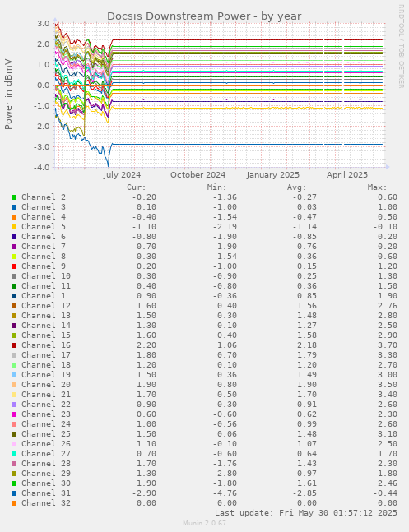
Task: Click the "Channel 26" legend label
Action: [46, 444]
